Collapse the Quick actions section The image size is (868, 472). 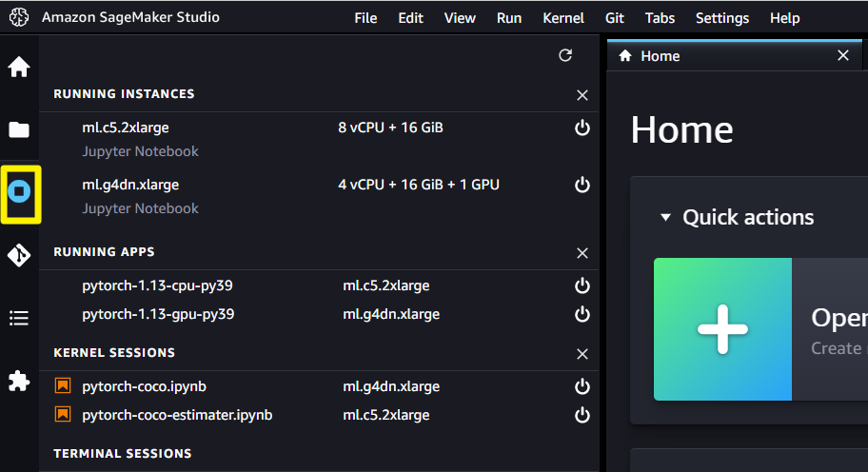(665, 218)
